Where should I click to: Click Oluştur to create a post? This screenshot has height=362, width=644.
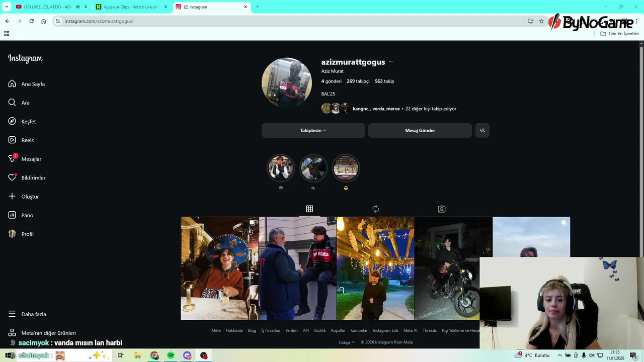24,197
